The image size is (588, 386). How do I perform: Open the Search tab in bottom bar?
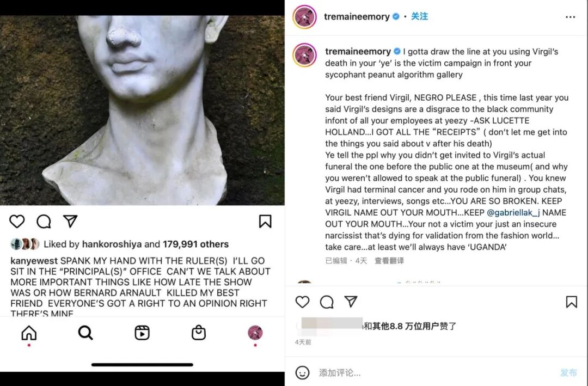click(x=85, y=333)
